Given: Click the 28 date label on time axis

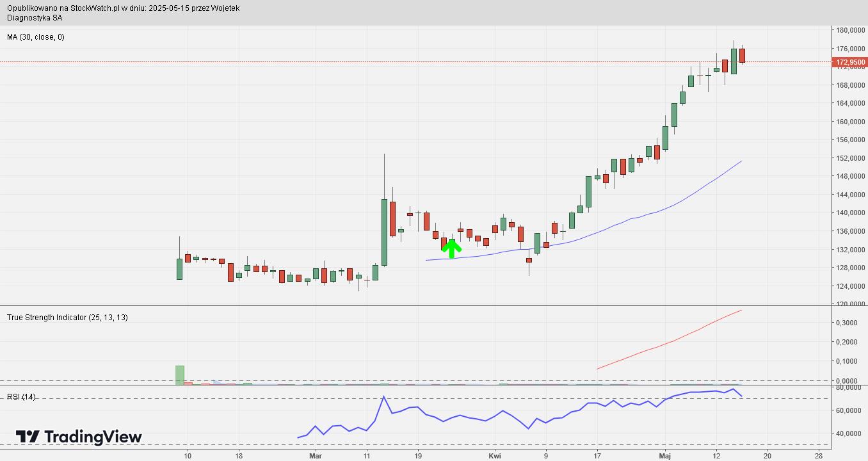Looking at the screenshot, I should coord(818,456).
